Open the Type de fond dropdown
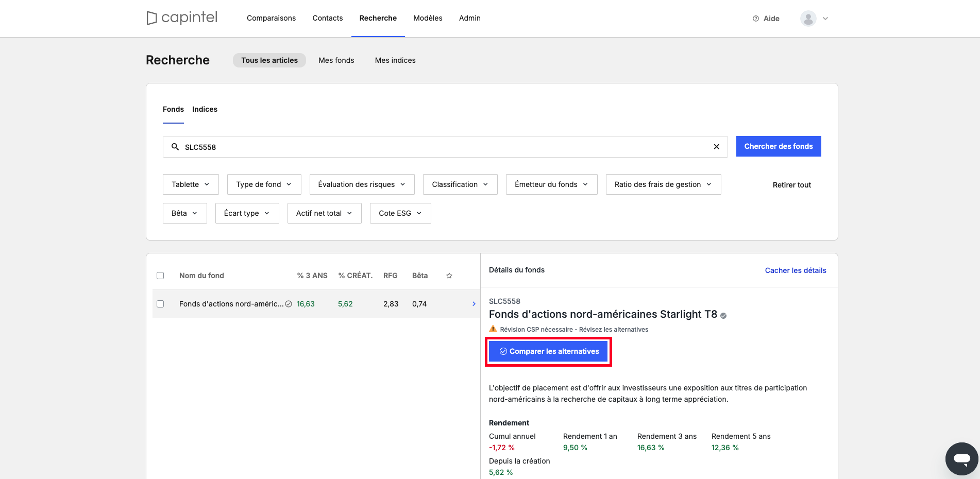980x479 pixels. point(264,184)
